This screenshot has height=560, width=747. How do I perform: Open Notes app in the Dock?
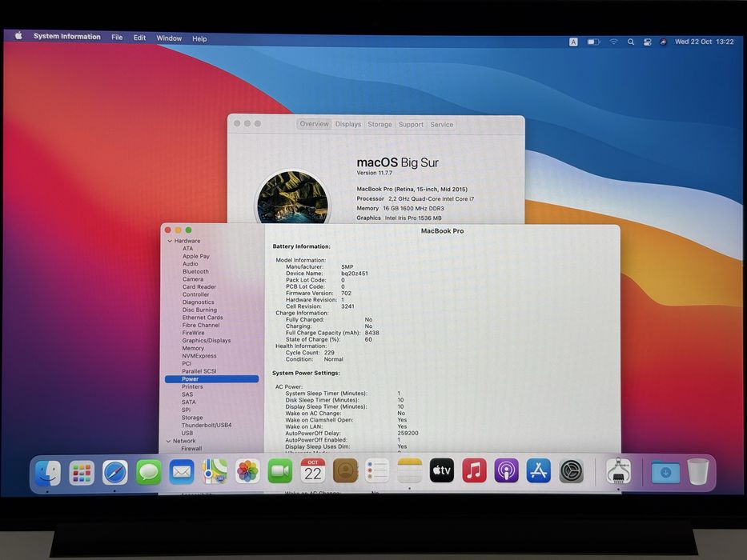pyautogui.click(x=410, y=470)
